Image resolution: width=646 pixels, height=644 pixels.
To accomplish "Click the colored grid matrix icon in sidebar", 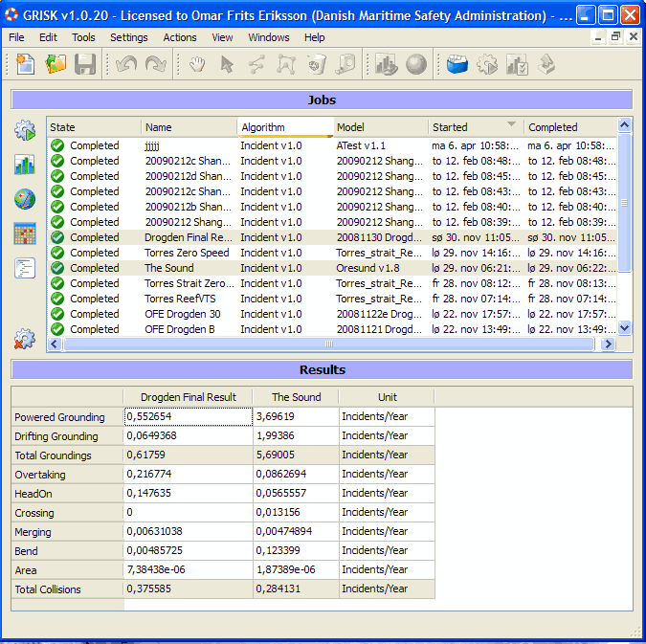I will (x=25, y=233).
